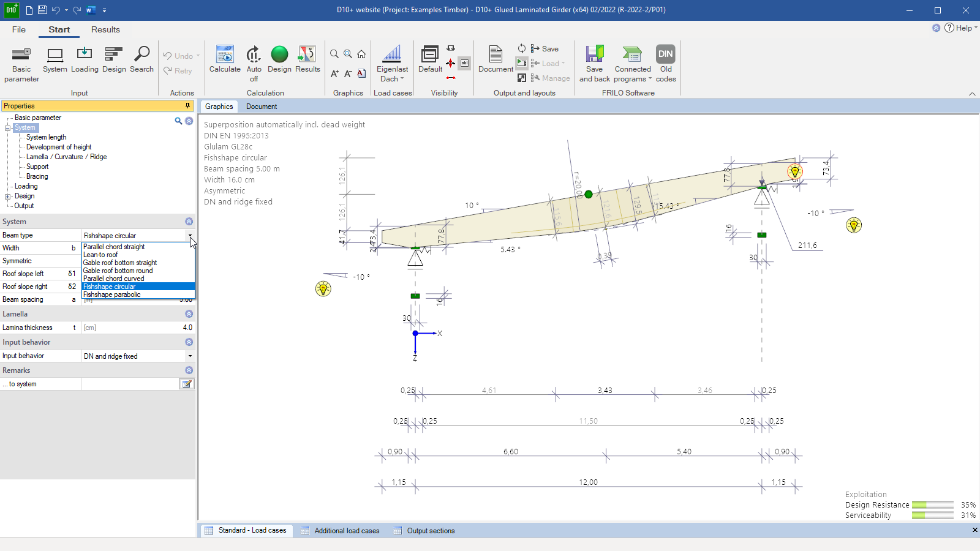Select the Graphics view tab
Screen dimensions: 980x551
coord(219,107)
